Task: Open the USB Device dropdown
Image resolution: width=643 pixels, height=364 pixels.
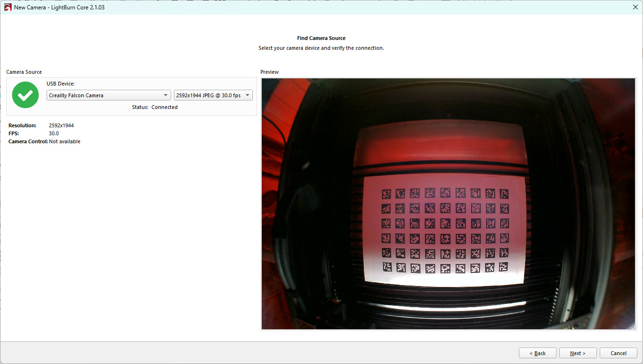Action: [x=109, y=95]
